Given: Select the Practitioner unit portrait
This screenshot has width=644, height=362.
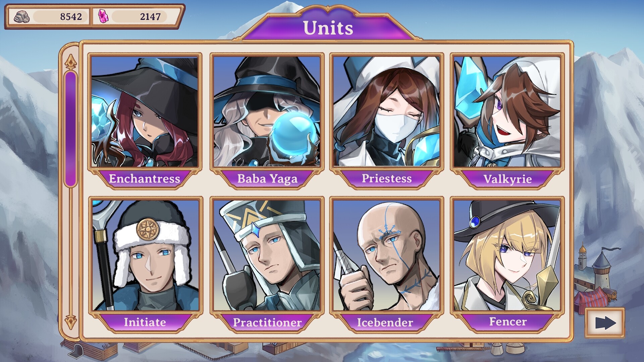Looking at the screenshot, I should click(267, 255).
